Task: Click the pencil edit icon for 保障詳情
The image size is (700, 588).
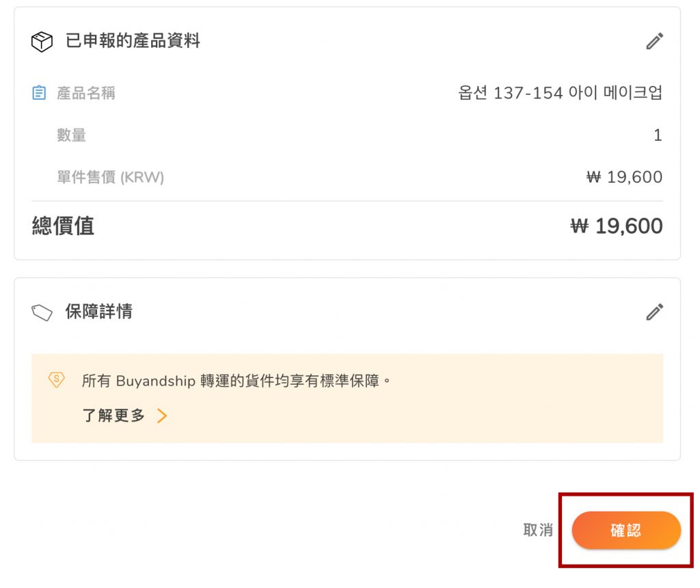Action: pos(654,312)
